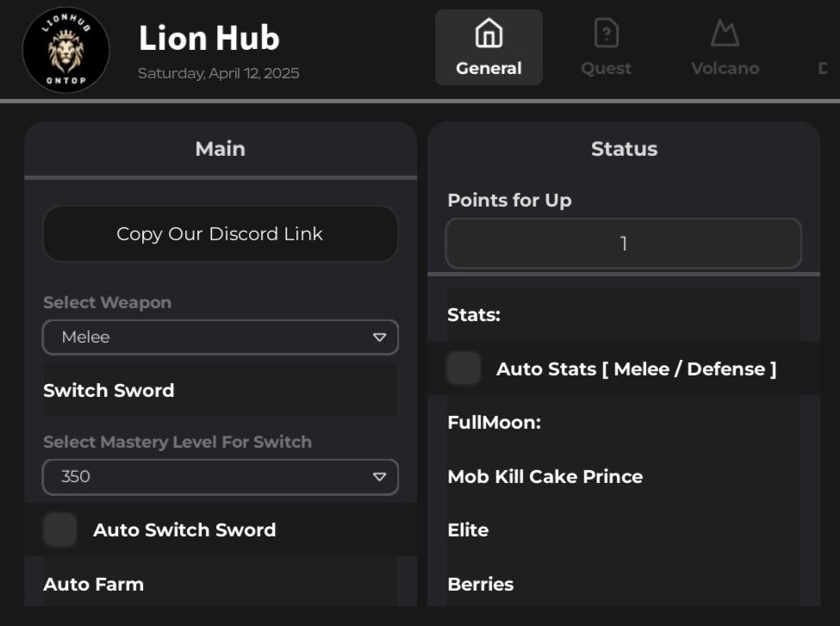This screenshot has height=626, width=840.
Task: Click the Volcano tab mountain icon
Action: (725, 34)
